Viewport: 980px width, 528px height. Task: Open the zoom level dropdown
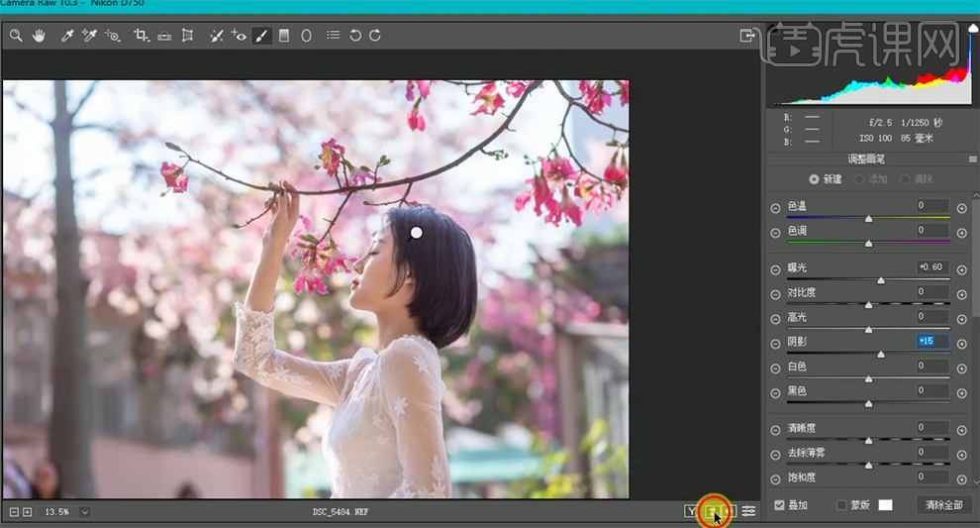tap(84, 512)
